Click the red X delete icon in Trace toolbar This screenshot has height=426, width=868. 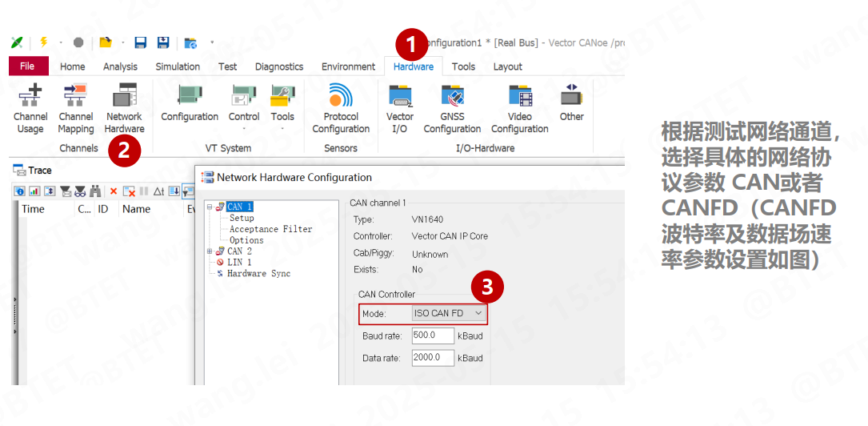(x=114, y=191)
